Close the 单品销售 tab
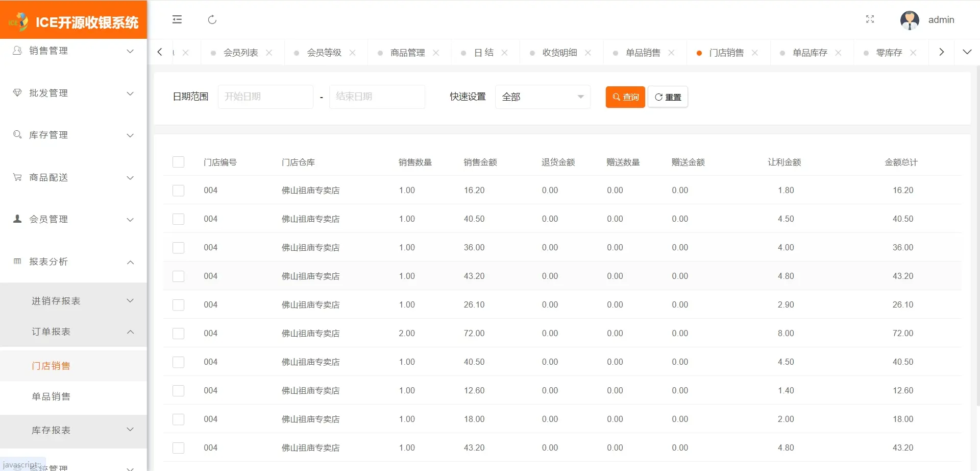This screenshot has width=980, height=471. coord(671,53)
